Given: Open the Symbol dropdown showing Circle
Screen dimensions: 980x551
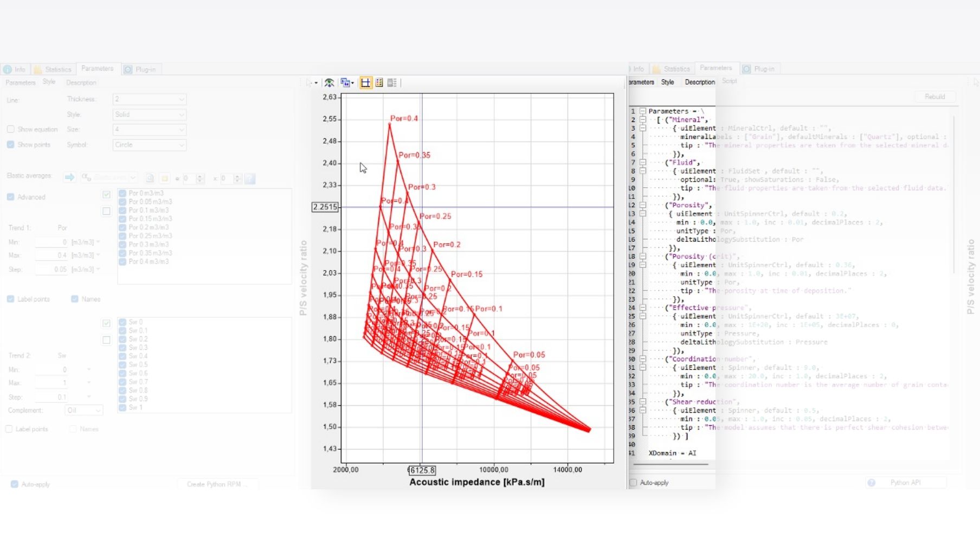Looking at the screenshot, I should [x=149, y=145].
